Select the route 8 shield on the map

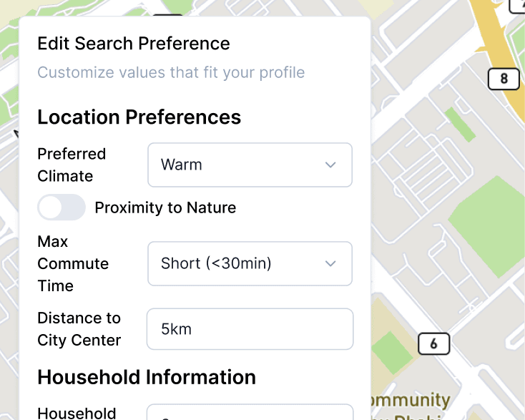504,79
